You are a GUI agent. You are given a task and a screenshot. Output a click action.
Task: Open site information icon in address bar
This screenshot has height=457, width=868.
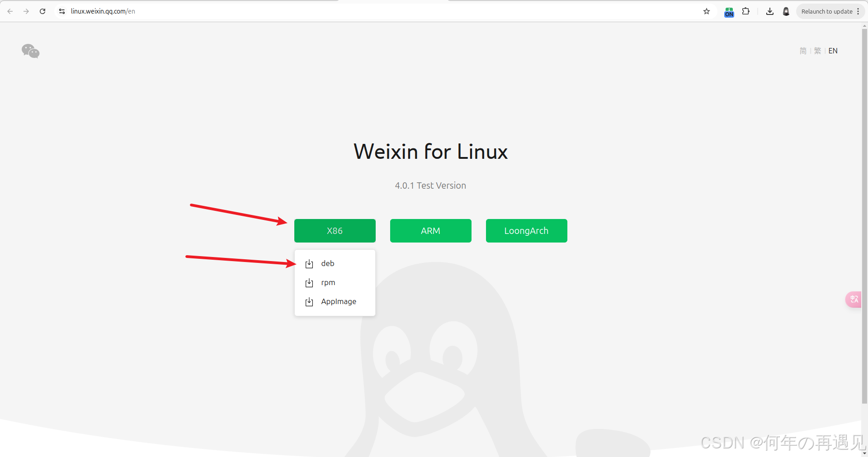[x=62, y=11]
